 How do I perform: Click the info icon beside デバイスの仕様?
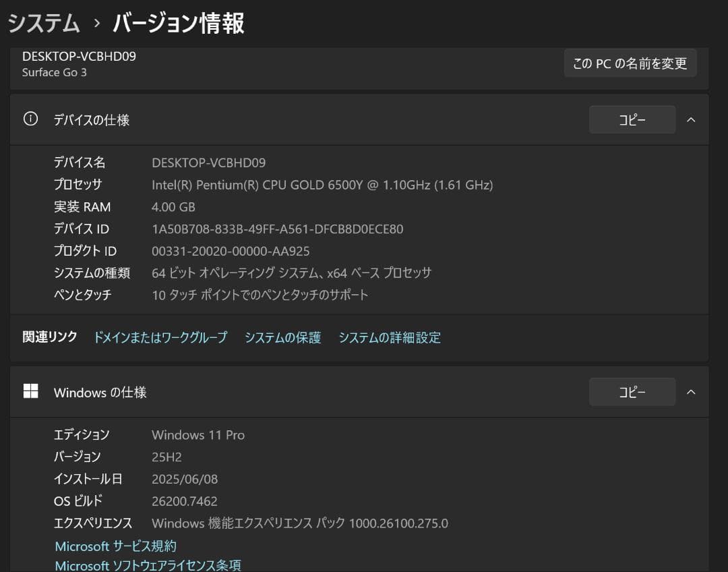[x=30, y=119]
